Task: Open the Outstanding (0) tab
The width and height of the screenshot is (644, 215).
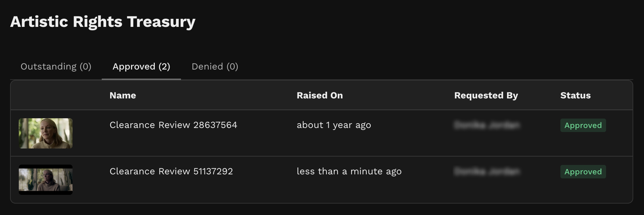Action: click(x=56, y=67)
